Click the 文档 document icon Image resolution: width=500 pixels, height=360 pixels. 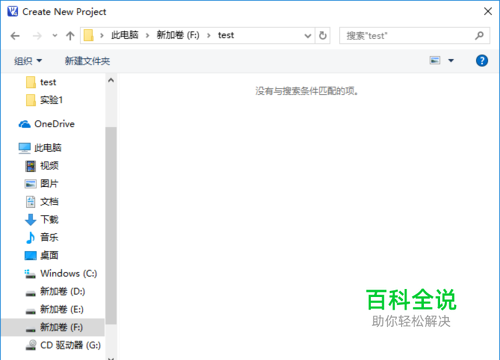tap(31, 201)
